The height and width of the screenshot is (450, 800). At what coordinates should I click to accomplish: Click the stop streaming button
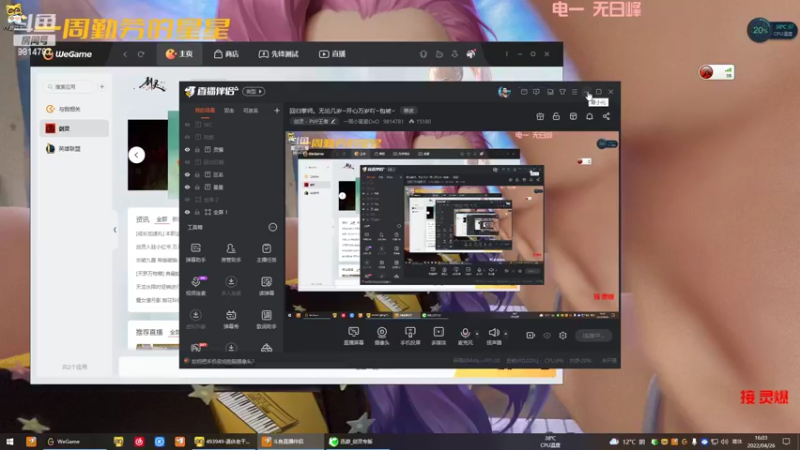pyautogui.click(x=594, y=335)
